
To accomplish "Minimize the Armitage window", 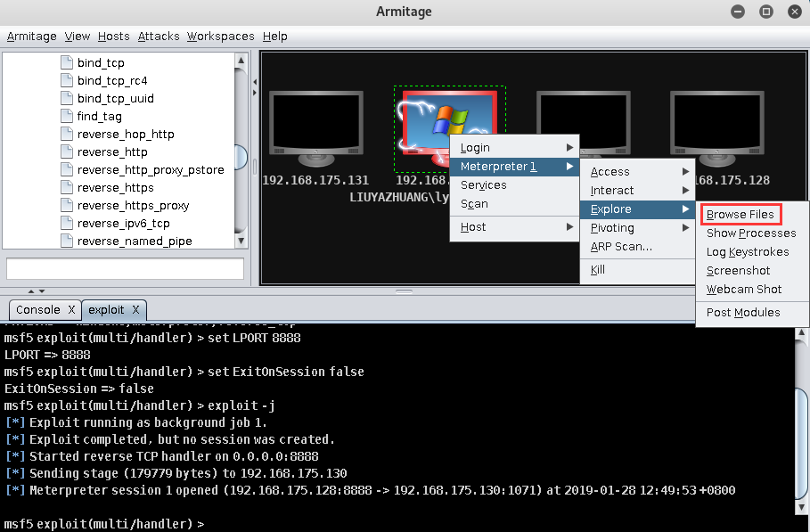I will coord(738,12).
